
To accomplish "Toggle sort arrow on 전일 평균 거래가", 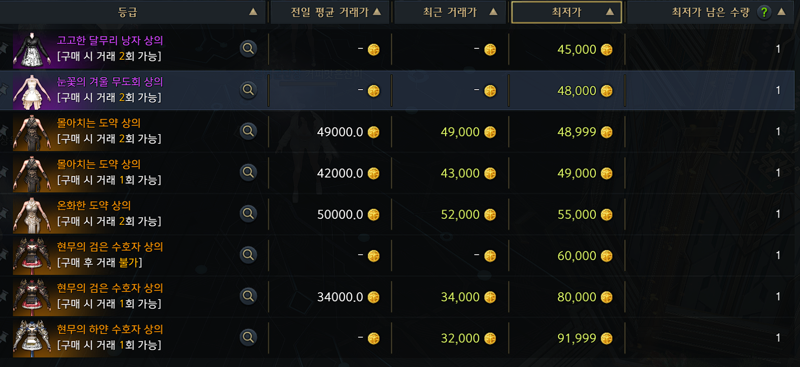I will (x=377, y=13).
